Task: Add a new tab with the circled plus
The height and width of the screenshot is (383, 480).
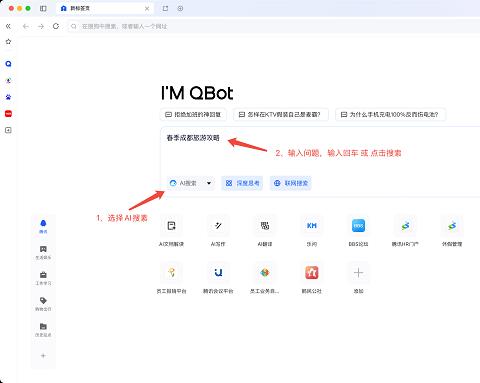Action: pyautogui.click(x=180, y=8)
